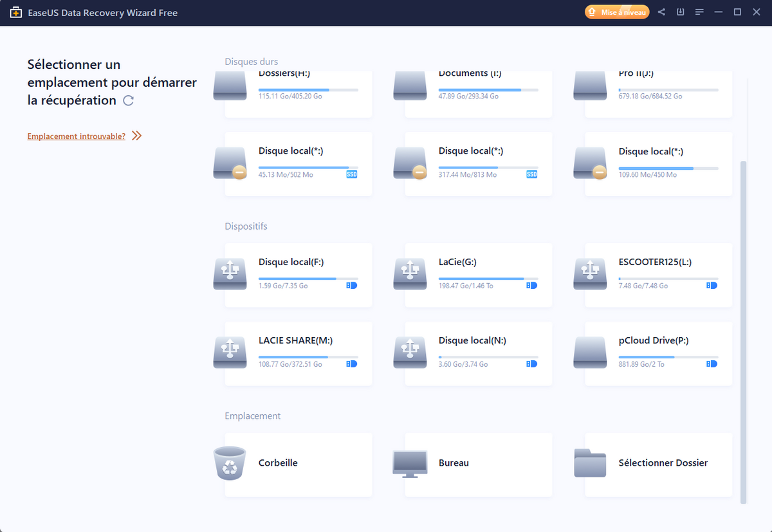Maximize the EaseUS window

tap(737, 12)
